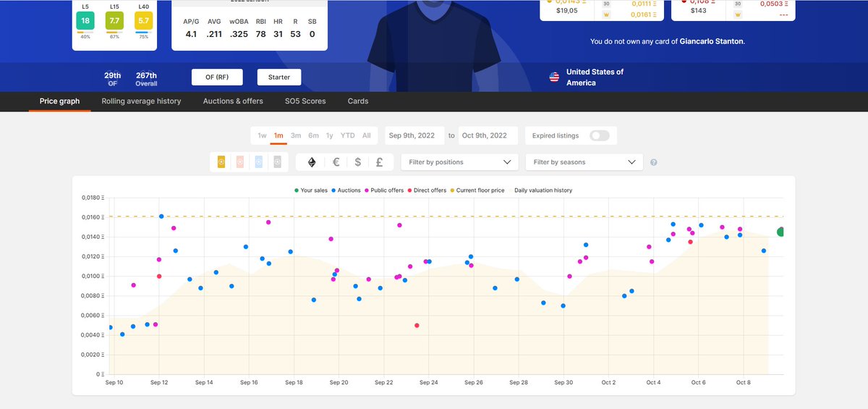This screenshot has height=409, width=868.
Task: Open the Oct 9th, 2022 end date picker
Action: (x=488, y=135)
